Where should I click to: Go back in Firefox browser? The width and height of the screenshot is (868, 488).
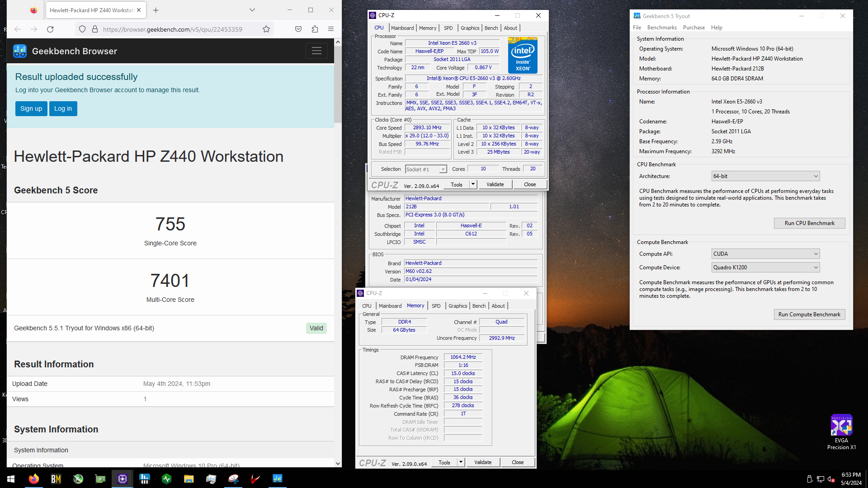[18, 29]
